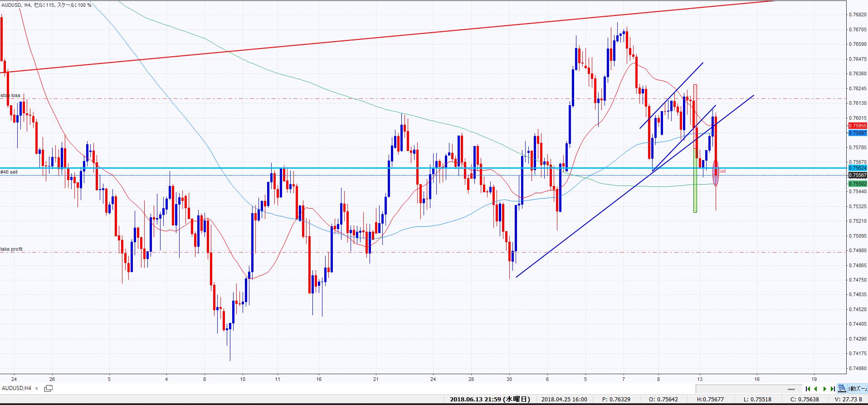868x405 pixels.
Task: Click the green 0.75502 price tag
Action: pos(857,184)
